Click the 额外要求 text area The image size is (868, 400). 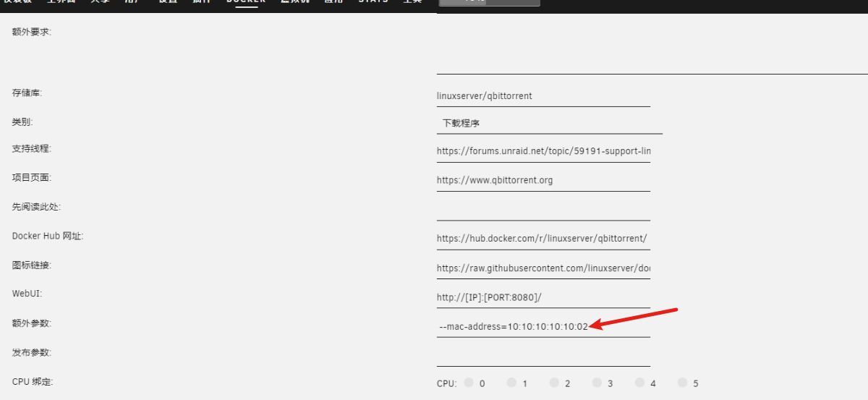pyautogui.click(x=651, y=49)
